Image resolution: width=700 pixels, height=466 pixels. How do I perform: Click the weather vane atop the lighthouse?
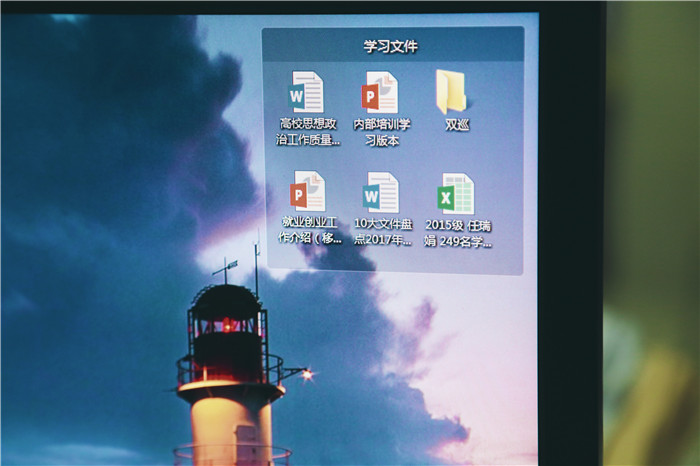226,267
